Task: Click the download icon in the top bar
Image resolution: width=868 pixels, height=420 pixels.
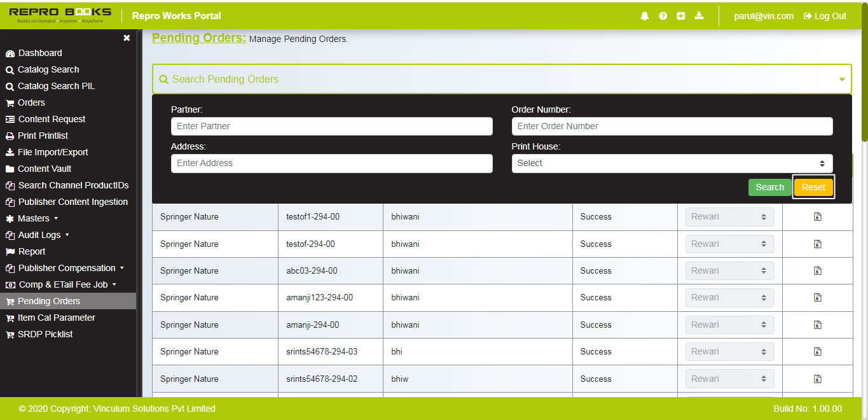Action: coord(699,16)
